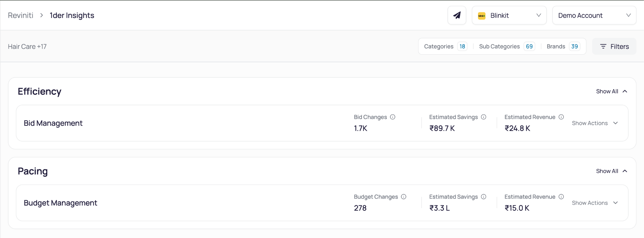The width and height of the screenshot is (644, 238).
Task: Open info icon next to Bid Changes
Action: 392,117
